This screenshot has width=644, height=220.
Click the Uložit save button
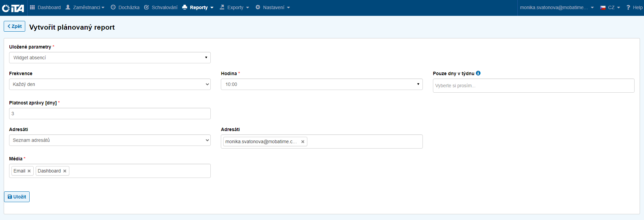[17, 197]
